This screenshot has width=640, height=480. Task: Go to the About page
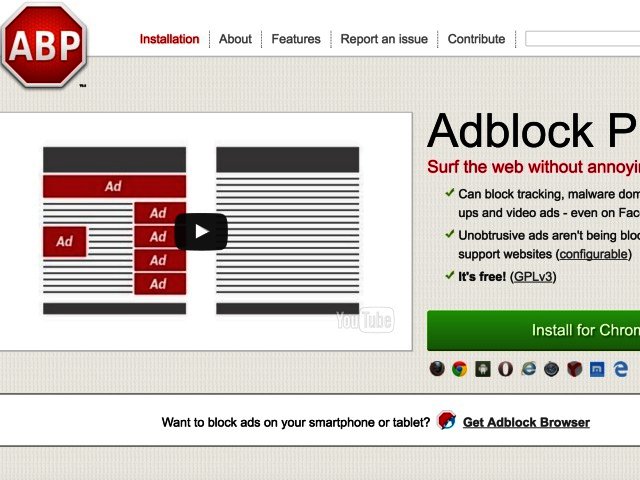pyautogui.click(x=235, y=39)
